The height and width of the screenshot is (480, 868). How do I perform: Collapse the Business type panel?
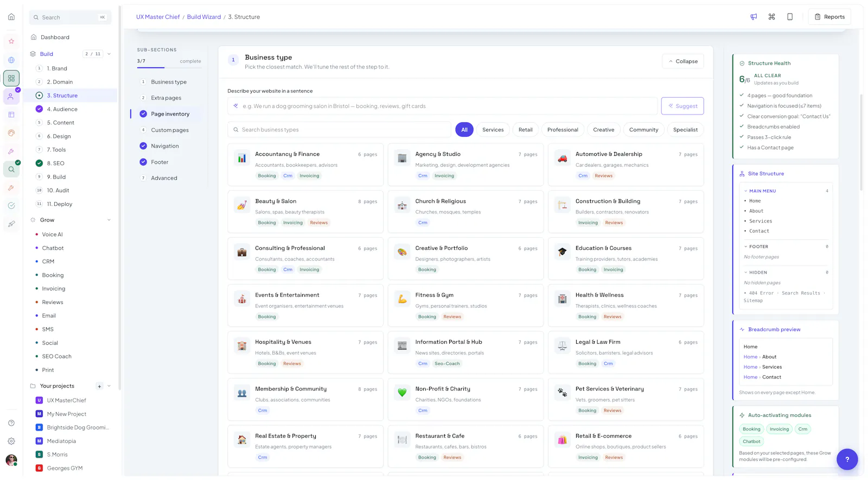(x=683, y=61)
